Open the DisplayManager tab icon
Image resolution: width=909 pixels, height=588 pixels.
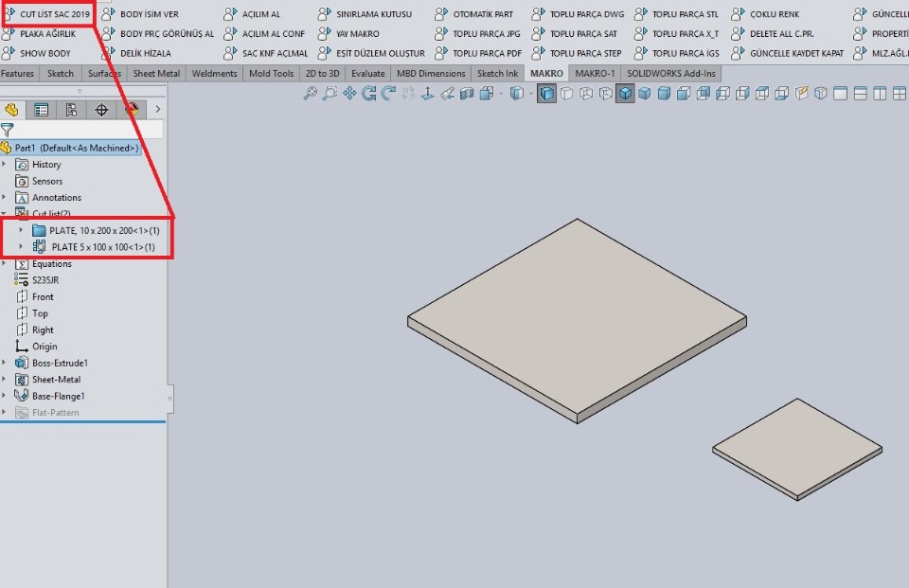click(132, 110)
